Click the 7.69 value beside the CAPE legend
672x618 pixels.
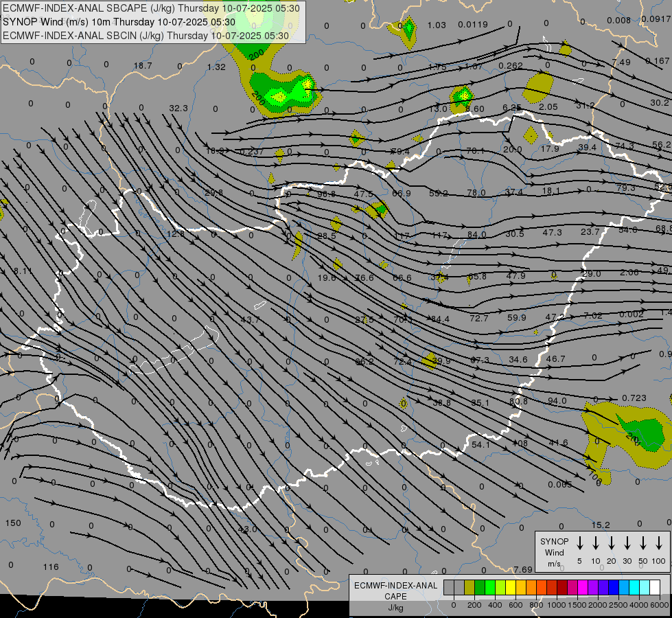[x=523, y=569]
